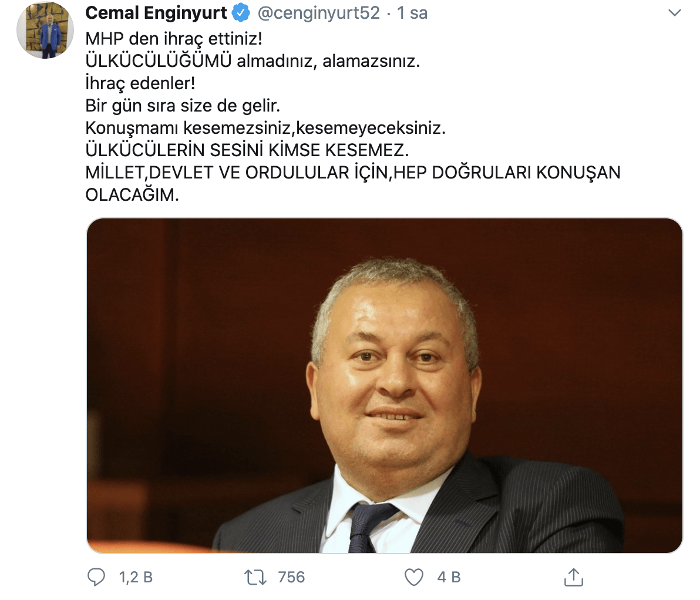Open the tweet via the '1 sa' timestamp
Viewport: 700px width, 600px height.
pos(412,13)
